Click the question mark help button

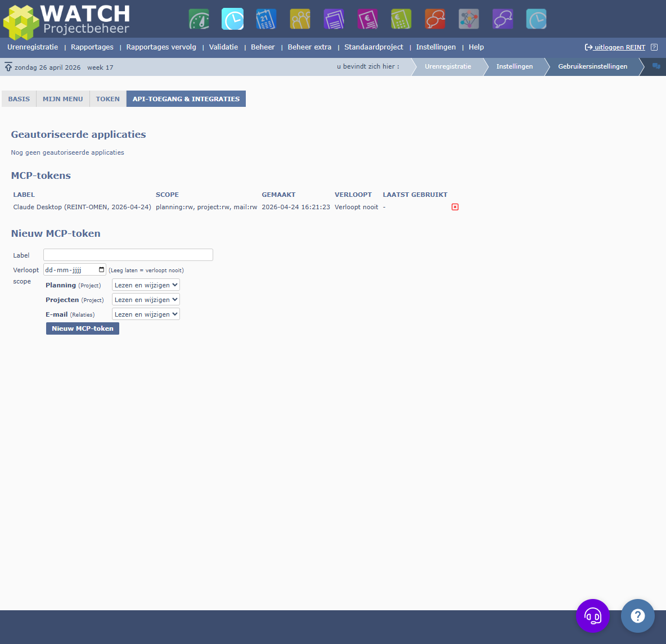point(638,616)
